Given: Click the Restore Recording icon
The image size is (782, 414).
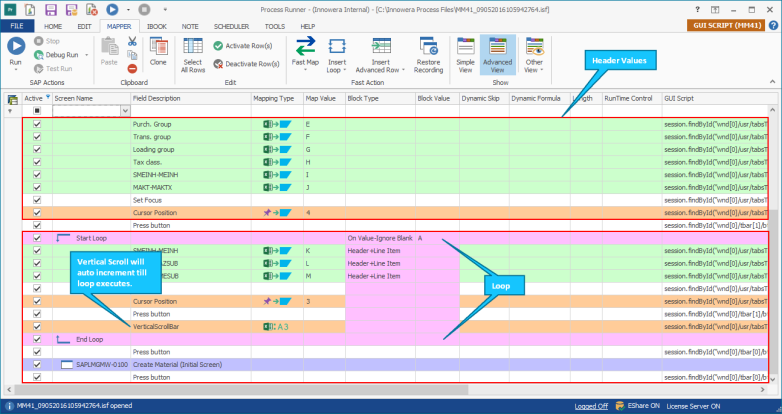Looking at the screenshot, I should [428, 47].
